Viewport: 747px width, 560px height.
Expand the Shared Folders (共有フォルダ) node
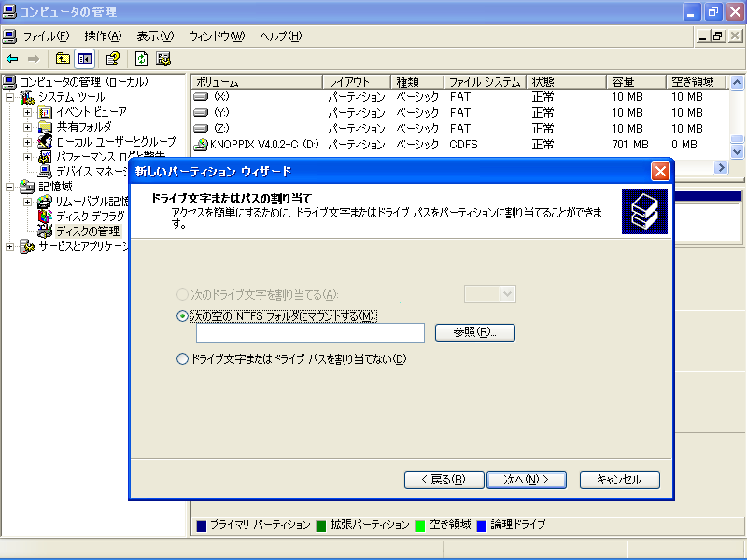[28, 127]
